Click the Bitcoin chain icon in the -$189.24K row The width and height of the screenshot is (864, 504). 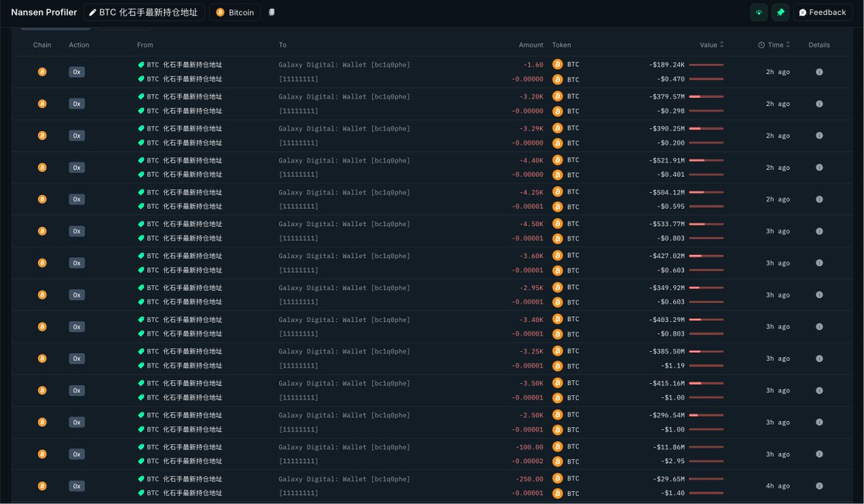(42, 72)
